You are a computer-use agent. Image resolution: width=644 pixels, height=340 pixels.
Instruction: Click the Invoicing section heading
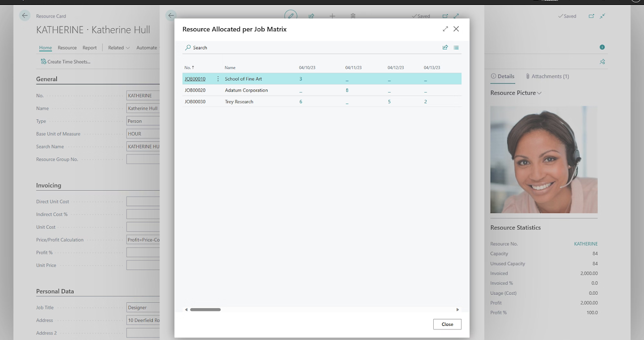point(48,186)
